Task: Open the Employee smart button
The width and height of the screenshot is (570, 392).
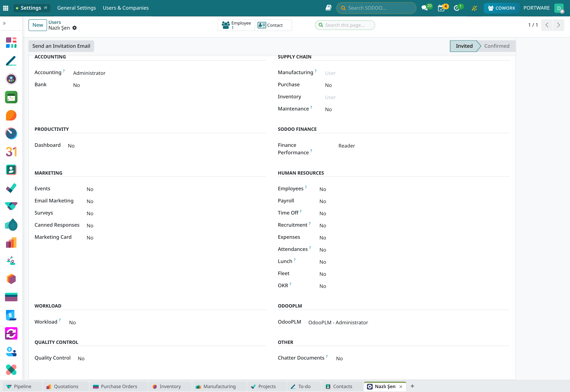Action: 236,25
